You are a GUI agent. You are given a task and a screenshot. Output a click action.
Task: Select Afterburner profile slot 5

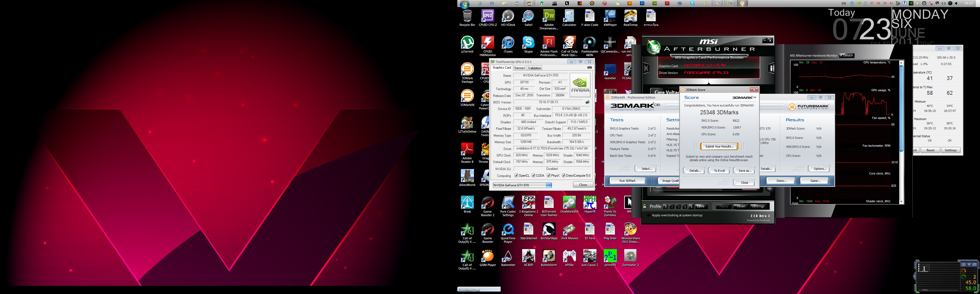coord(691,207)
